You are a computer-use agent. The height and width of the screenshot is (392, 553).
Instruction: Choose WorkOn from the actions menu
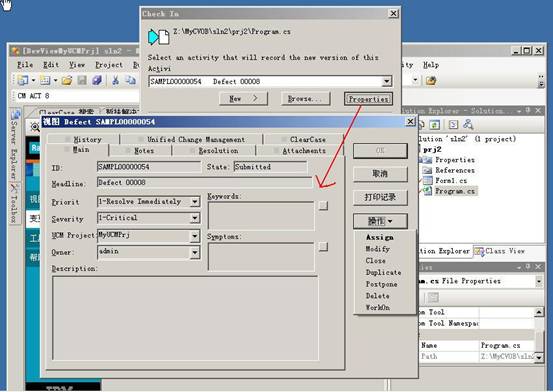pos(377,307)
